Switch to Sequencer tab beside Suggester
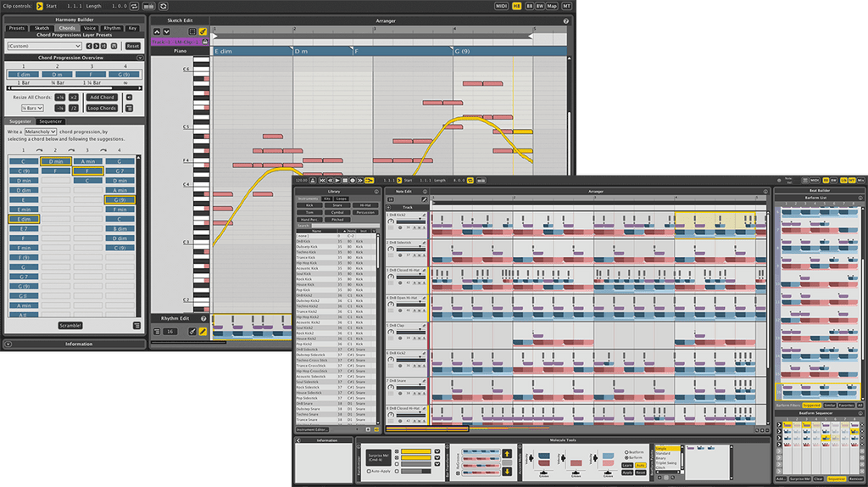Image resolution: width=868 pixels, height=487 pixels. [50, 121]
